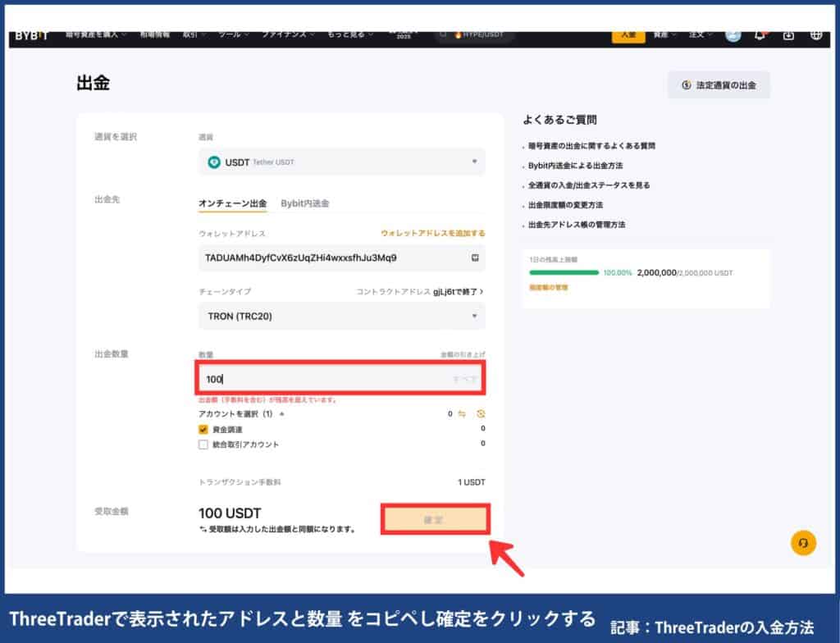Click the 2,000,000 remaining limit value
Viewport: 840px width, 643px height.
(657, 273)
